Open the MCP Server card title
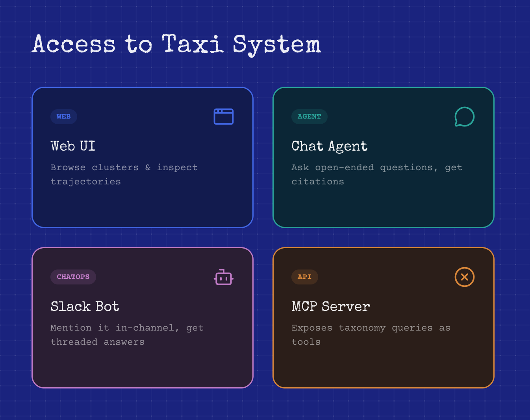The height and width of the screenshot is (420, 530). [331, 307]
